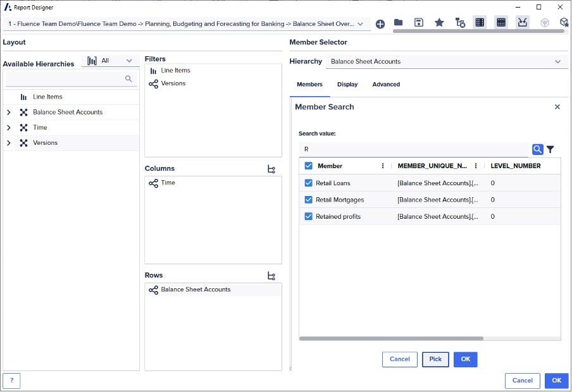Open the filter funnel icon beside search

pos(550,149)
